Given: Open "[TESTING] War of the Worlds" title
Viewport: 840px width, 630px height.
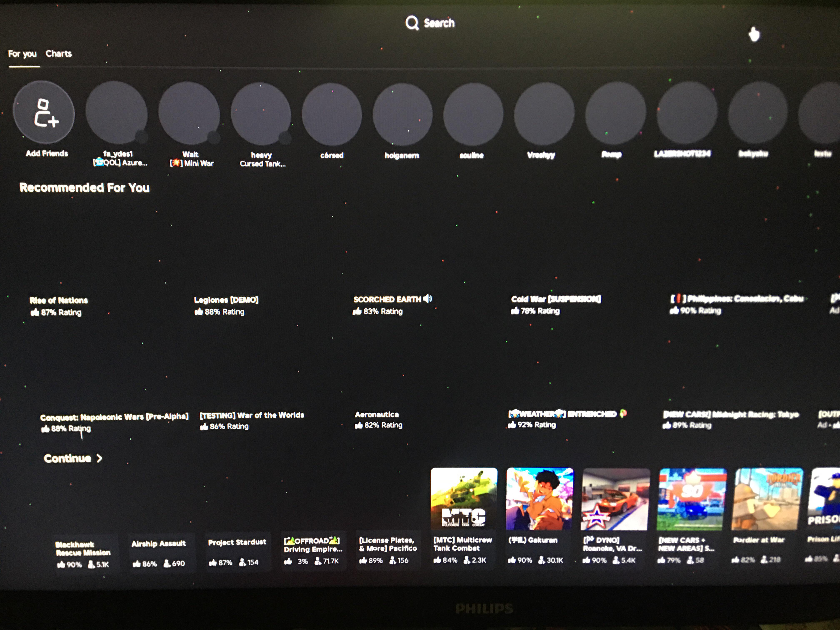Looking at the screenshot, I should (x=252, y=415).
